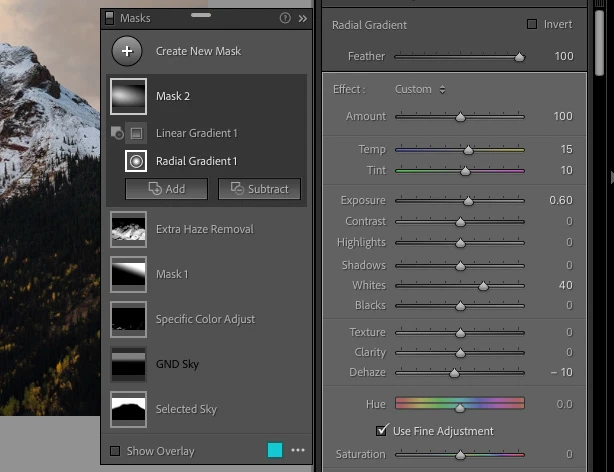Toggle the Masks panel switch icon
Screen dimensions: 614x472
(x=110, y=18)
